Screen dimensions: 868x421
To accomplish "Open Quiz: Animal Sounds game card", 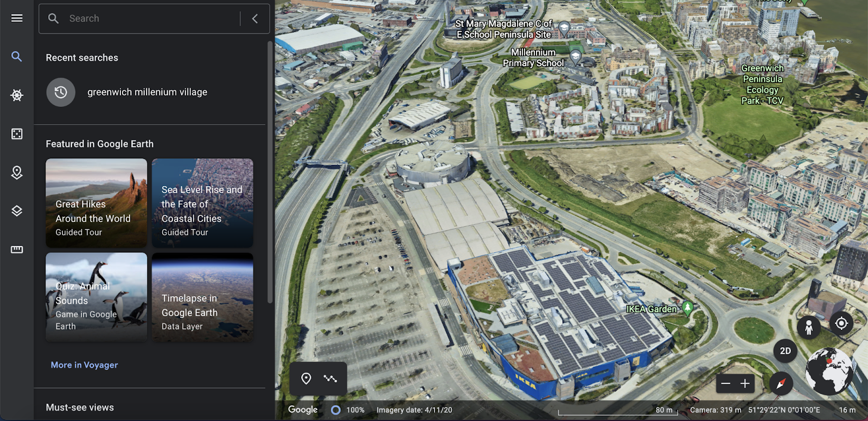I will coord(97,297).
